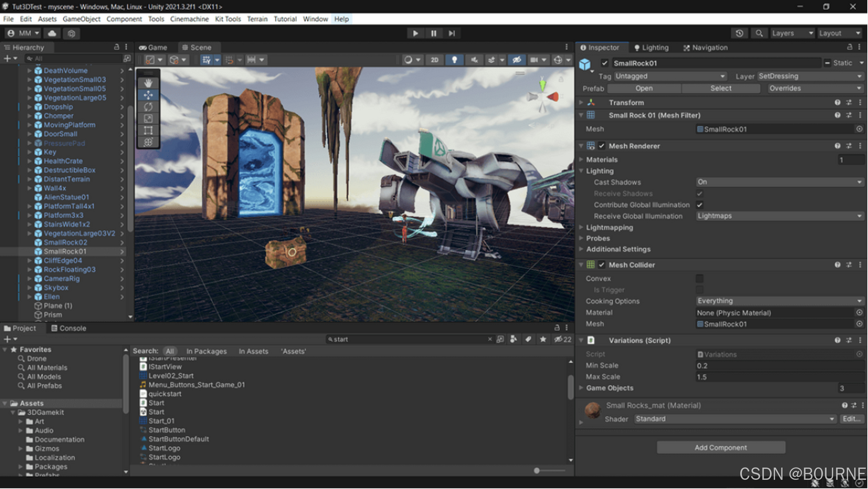868x489 pixels.
Task: Toggle 2D view mode
Action: pos(434,60)
